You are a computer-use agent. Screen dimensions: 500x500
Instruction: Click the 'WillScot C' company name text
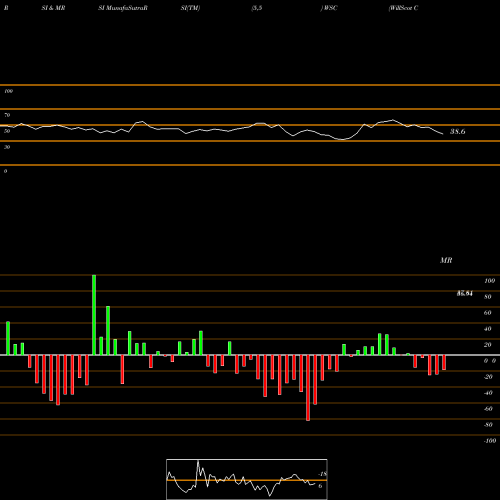(x=403, y=8)
